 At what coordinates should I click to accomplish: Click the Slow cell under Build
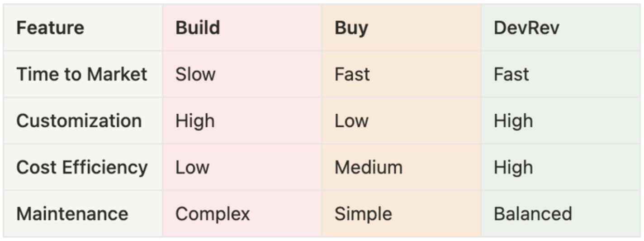point(195,74)
